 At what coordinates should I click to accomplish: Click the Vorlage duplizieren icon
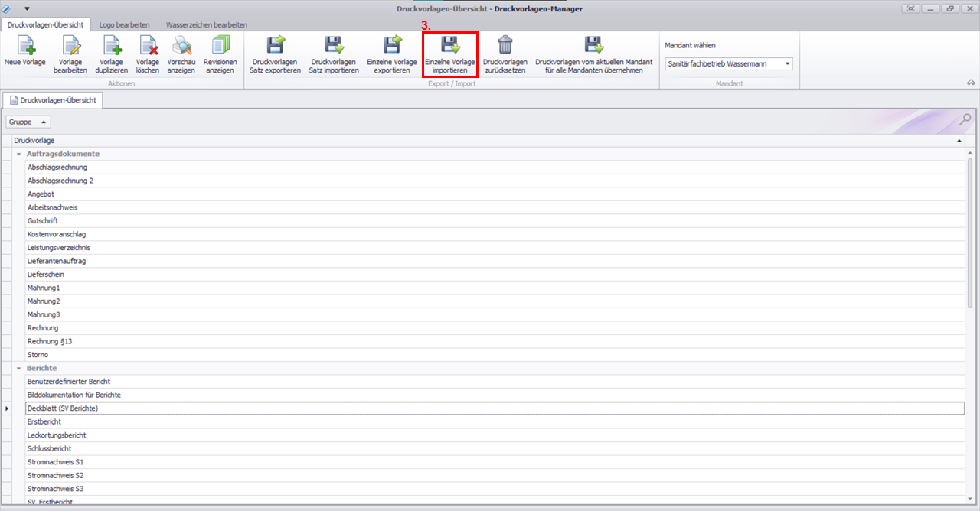[x=112, y=46]
